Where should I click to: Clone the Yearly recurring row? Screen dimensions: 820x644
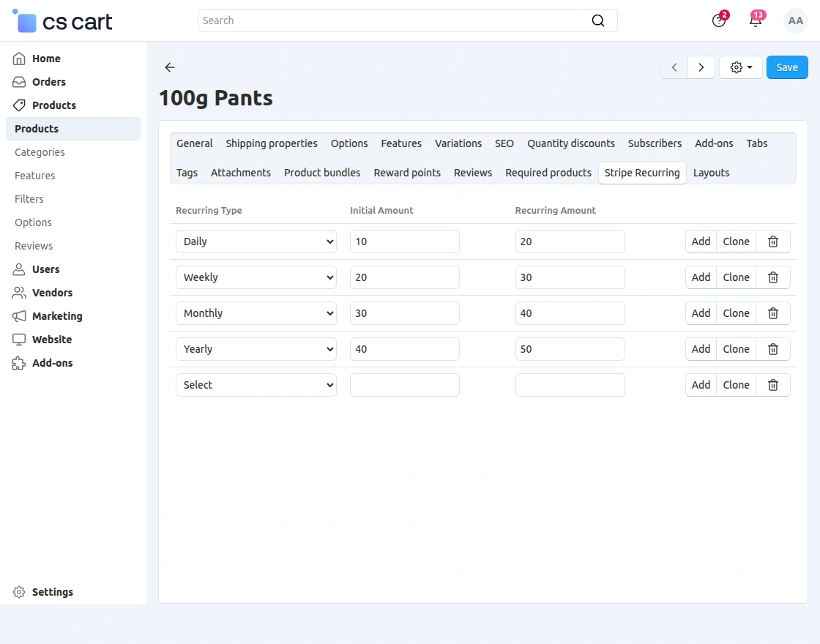(x=736, y=349)
